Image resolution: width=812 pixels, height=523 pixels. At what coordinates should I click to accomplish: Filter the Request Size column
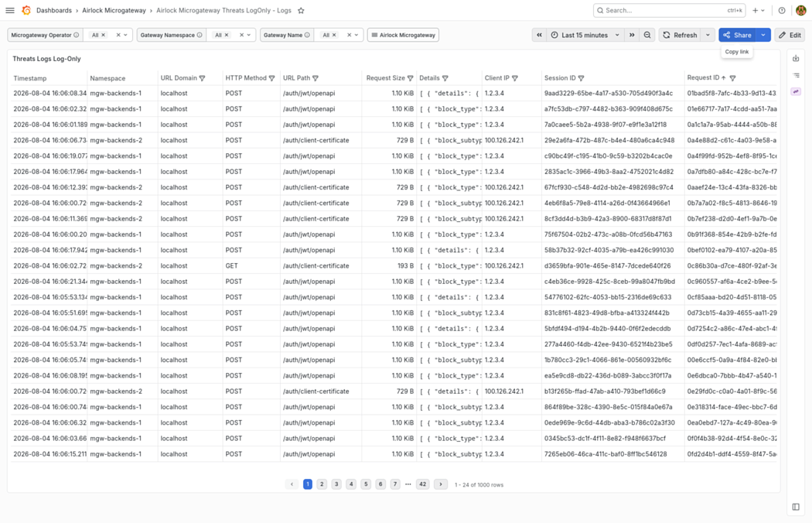[x=410, y=78]
